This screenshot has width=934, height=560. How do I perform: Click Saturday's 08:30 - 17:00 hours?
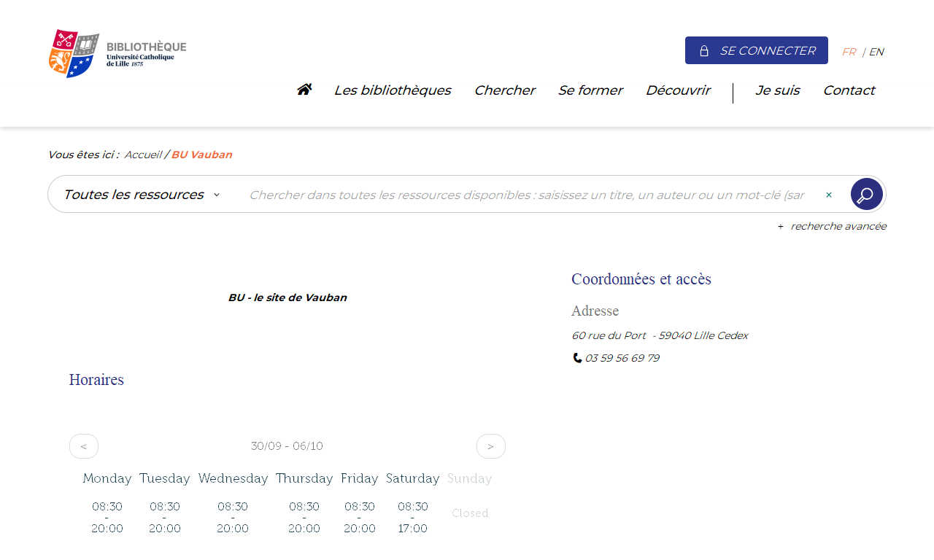[413, 518]
